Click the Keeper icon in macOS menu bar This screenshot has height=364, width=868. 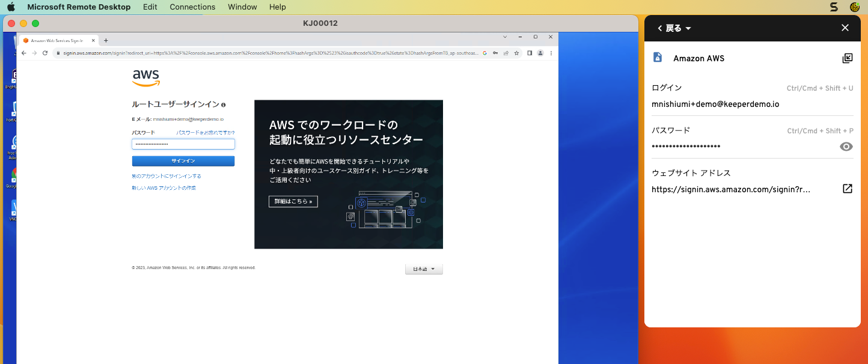click(x=854, y=7)
